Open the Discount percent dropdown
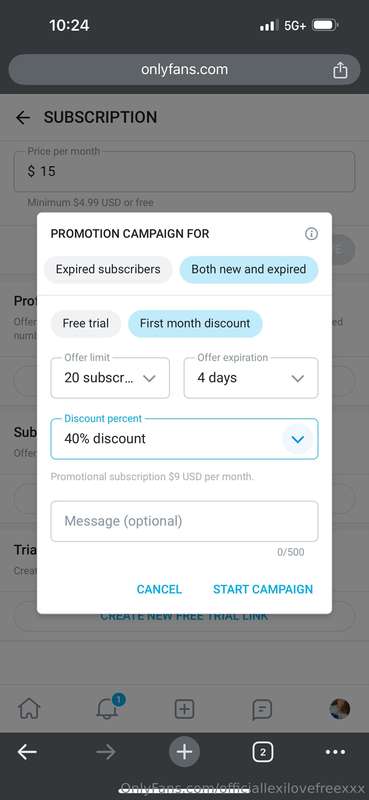Image resolution: width=369 pixels, height=800 pixels. [x=184, y=439]
